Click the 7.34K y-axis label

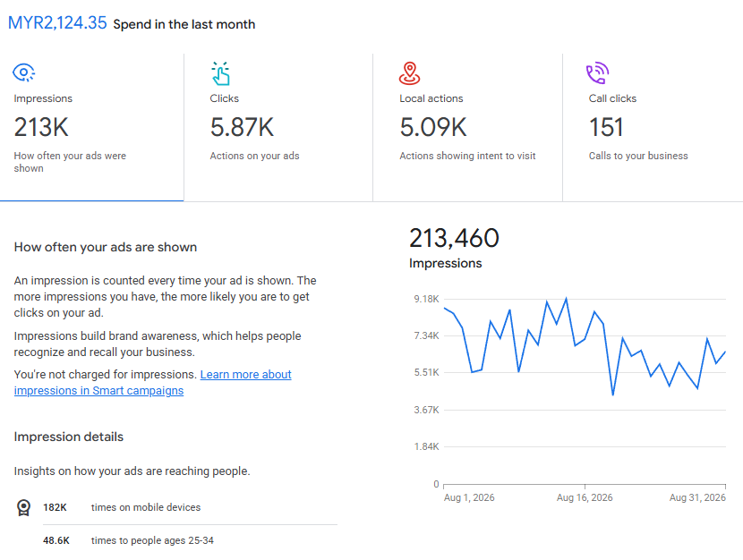tap(426, 335)
